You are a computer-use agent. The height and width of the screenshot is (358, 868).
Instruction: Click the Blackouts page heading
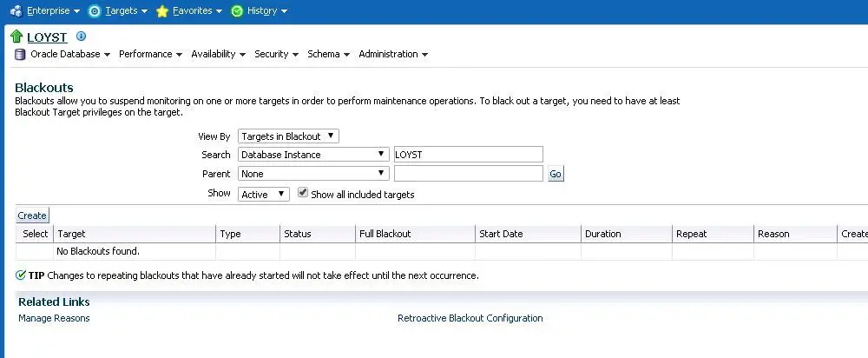pyautogui.click(x=44, y=88)
